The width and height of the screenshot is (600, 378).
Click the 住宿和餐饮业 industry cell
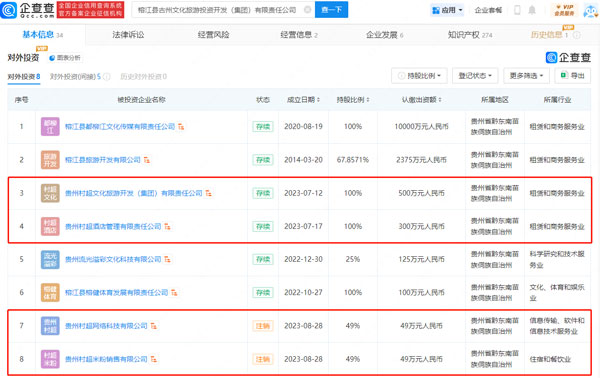pos(550,359)
